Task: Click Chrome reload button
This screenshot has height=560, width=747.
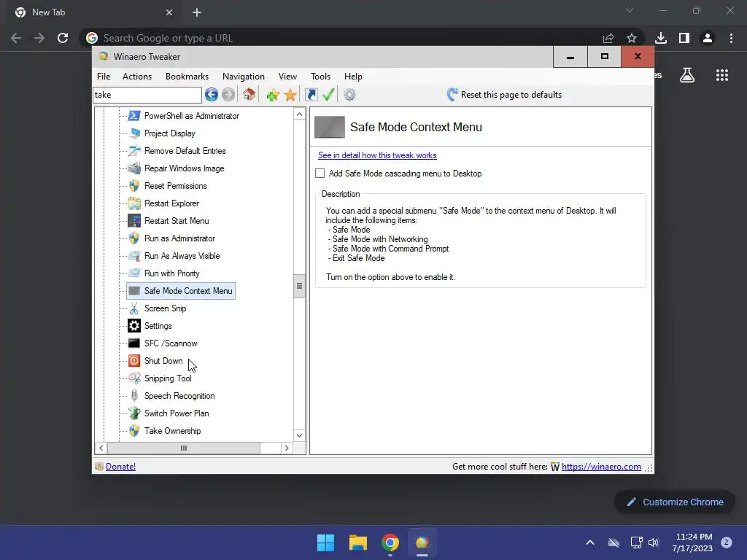Action: 63,38
